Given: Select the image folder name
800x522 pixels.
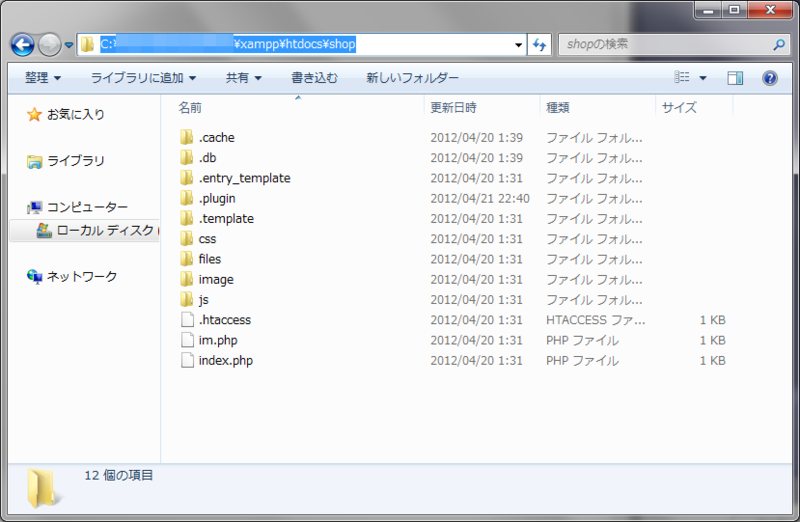Looking at the screenshot, I should [x=216, y=280].
